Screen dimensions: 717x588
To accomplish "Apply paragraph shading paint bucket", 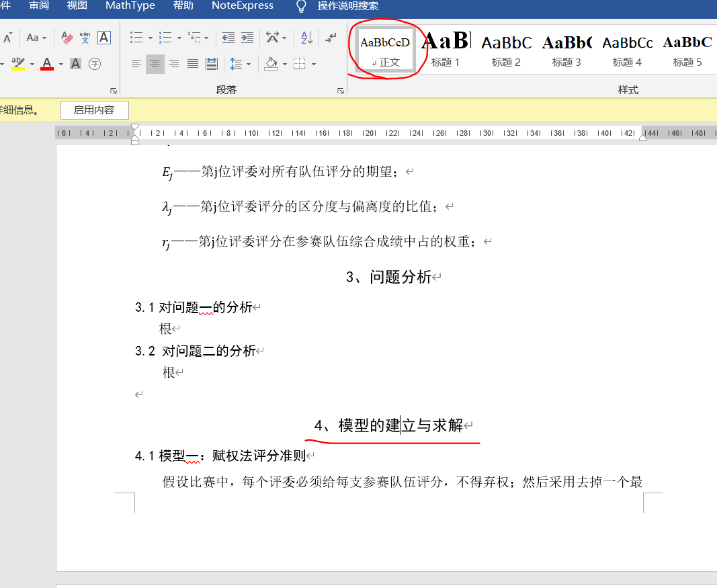I will (x=271, y=64).
